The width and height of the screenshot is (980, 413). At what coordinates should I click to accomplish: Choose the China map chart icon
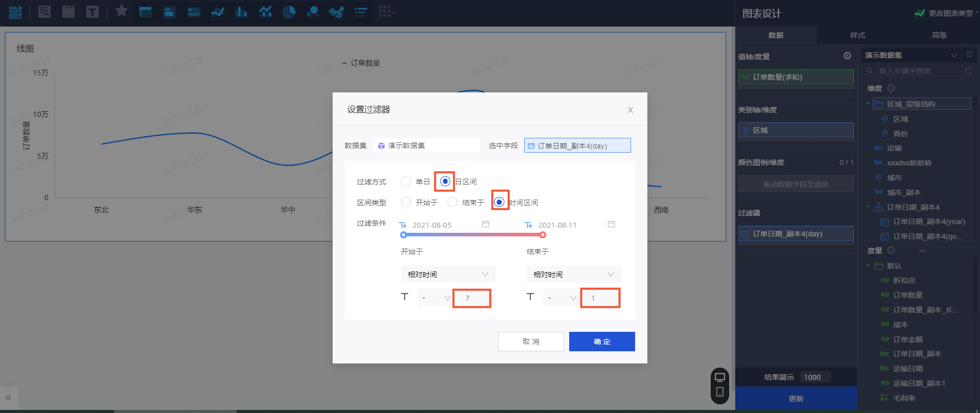click(336, 12)
